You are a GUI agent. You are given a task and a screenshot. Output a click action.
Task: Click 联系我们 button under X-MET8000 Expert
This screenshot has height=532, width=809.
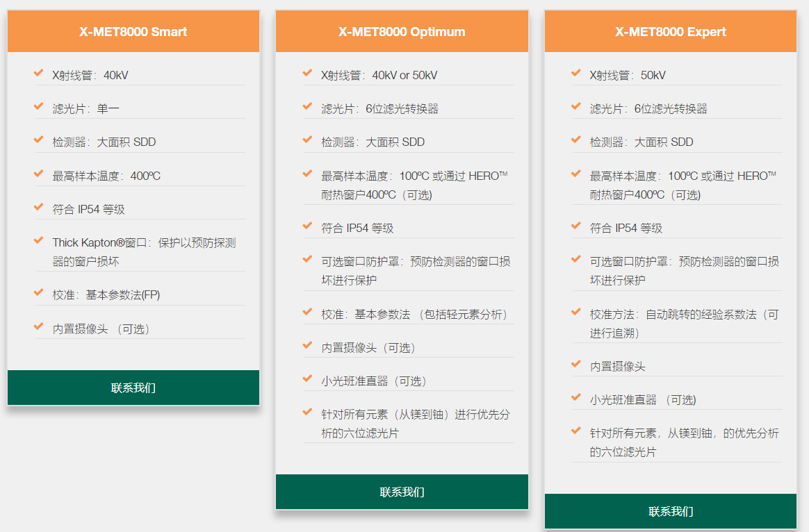click(x=671, y=511)
